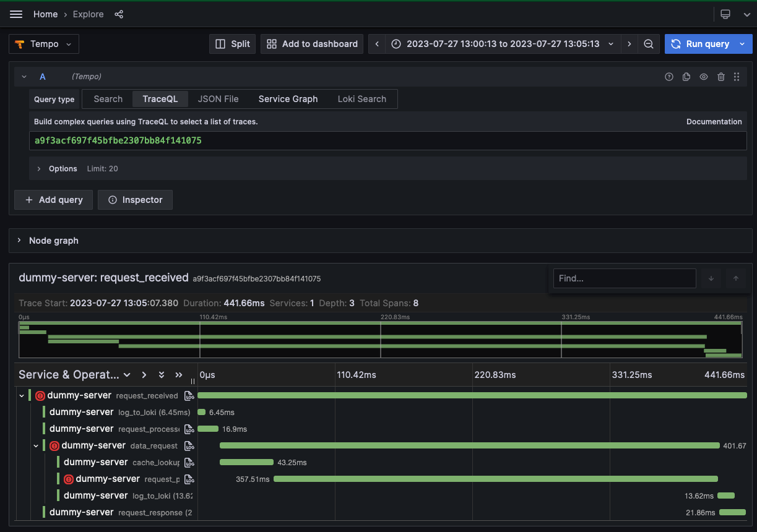Click the zoom out time range icon
The image size is (757, 532).
click(648, 44)
